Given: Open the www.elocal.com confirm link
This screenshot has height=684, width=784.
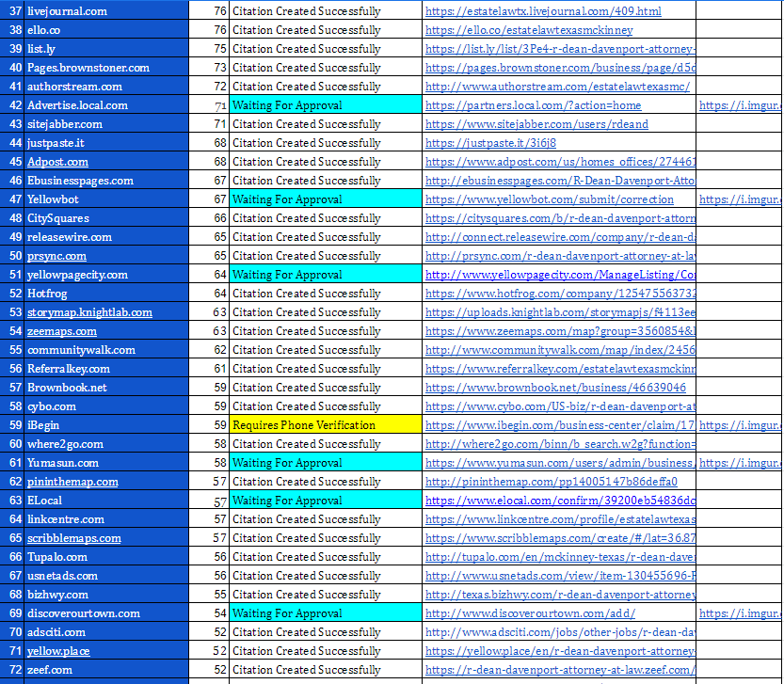Looking at the screenshot, I should click(x=560, y=501).
